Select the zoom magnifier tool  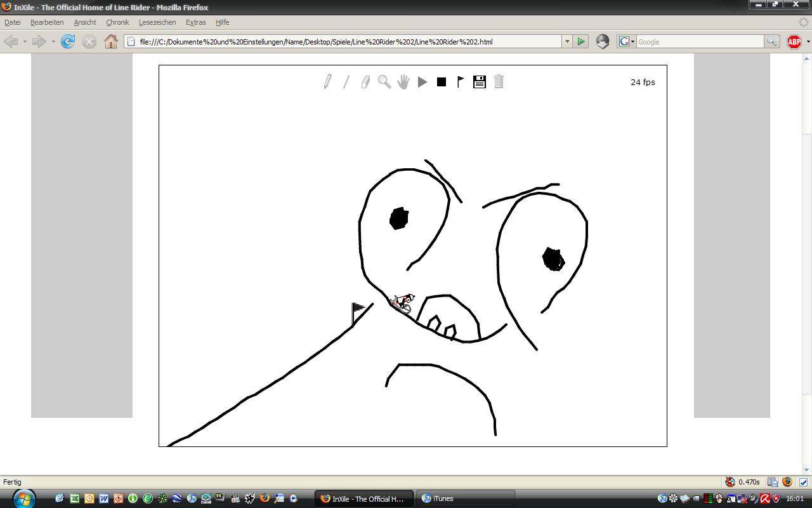pos(384,82)
